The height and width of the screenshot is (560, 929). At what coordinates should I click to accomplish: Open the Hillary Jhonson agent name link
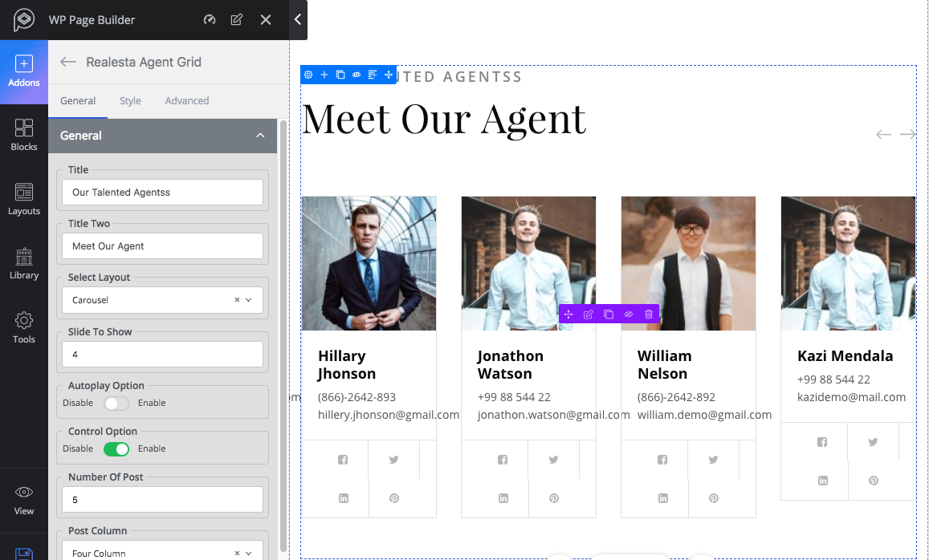(347, 365)
